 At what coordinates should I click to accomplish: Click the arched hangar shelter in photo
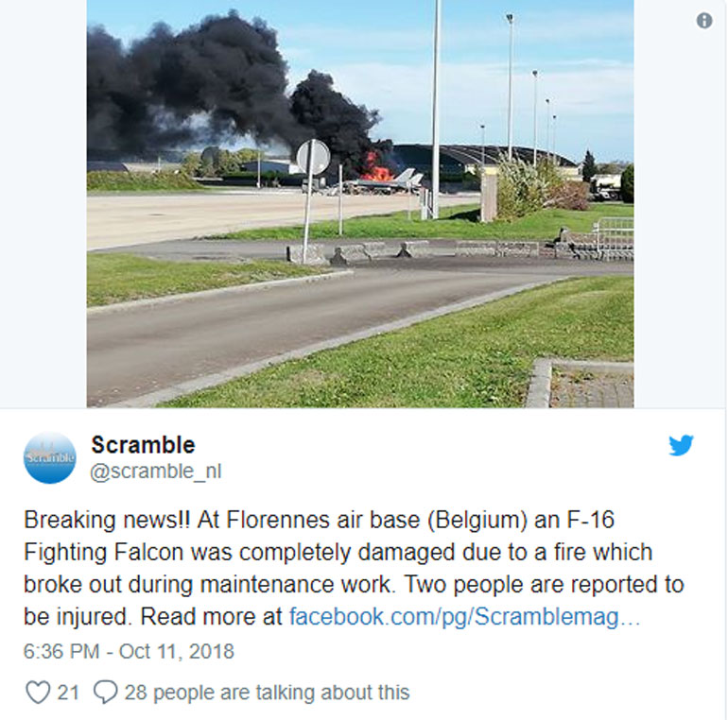point(478,158)
